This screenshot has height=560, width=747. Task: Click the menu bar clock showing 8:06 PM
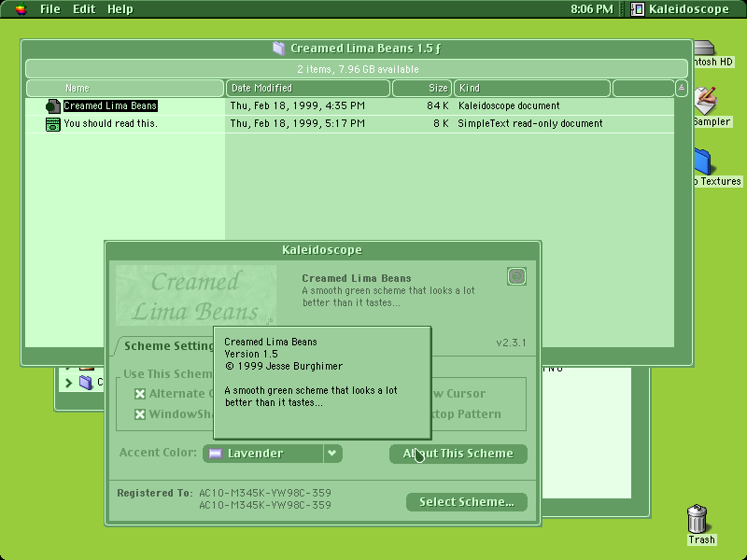[592, 9]
